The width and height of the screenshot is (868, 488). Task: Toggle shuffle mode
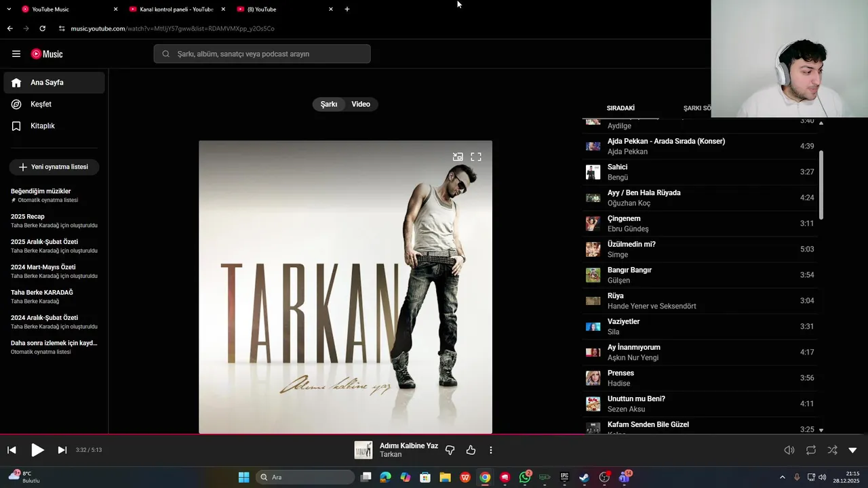(832, 450)
